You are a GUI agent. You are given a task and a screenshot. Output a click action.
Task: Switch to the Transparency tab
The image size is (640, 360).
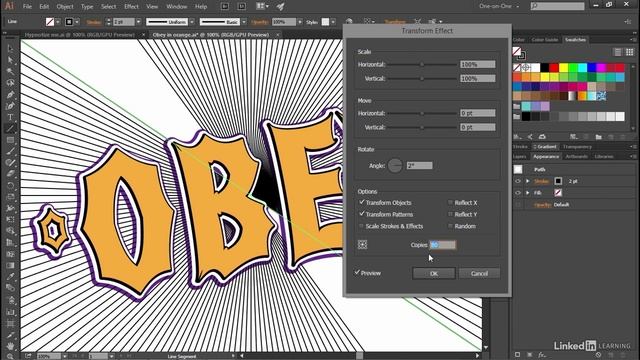[x=577, y=147]
